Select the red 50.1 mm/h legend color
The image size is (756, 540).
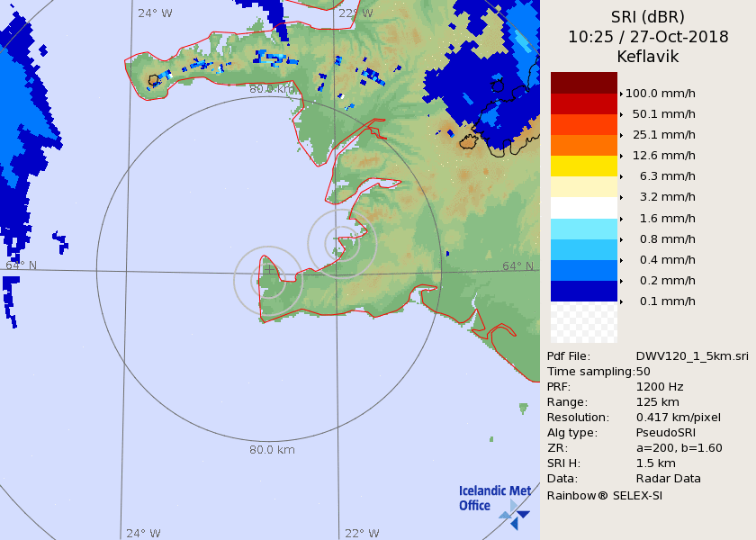[584, 103]
